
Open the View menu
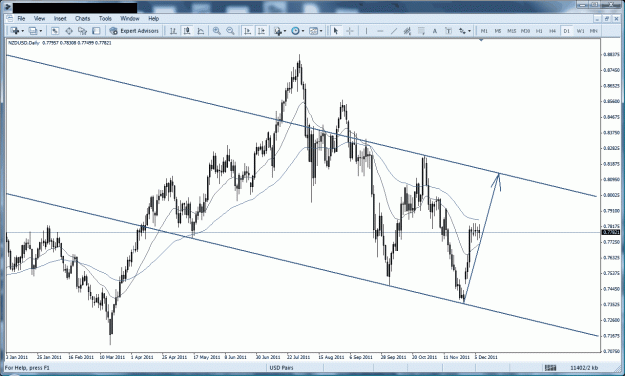[39, 18]
